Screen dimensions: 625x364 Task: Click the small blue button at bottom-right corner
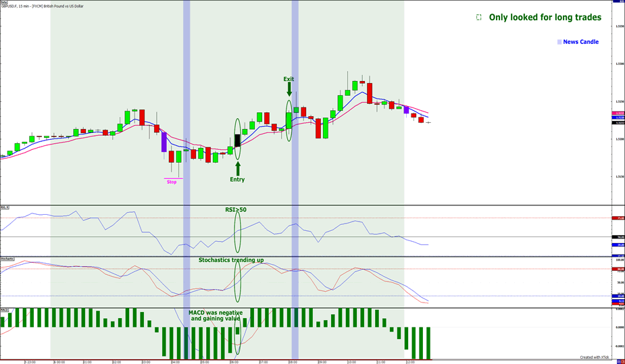click(x=618, y=361)
